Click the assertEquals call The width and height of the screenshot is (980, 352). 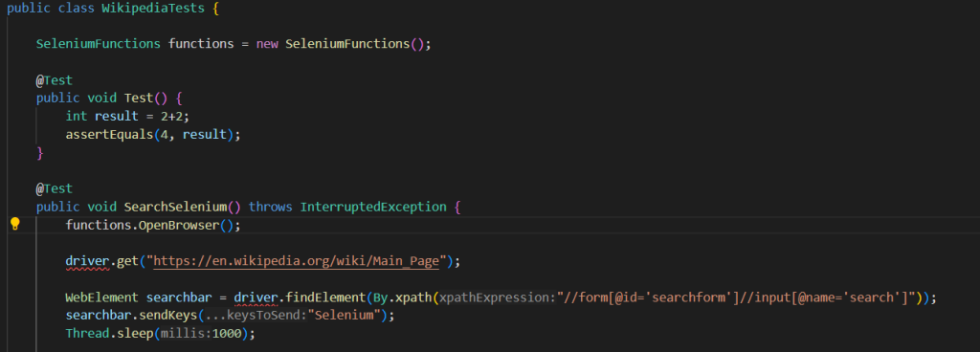point(109,134)
